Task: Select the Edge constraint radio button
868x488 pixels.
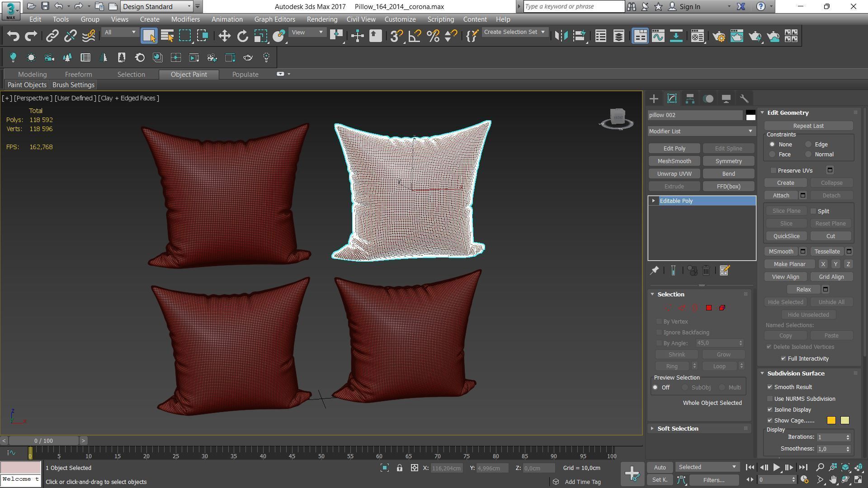Action: click(x=808, y=145)
